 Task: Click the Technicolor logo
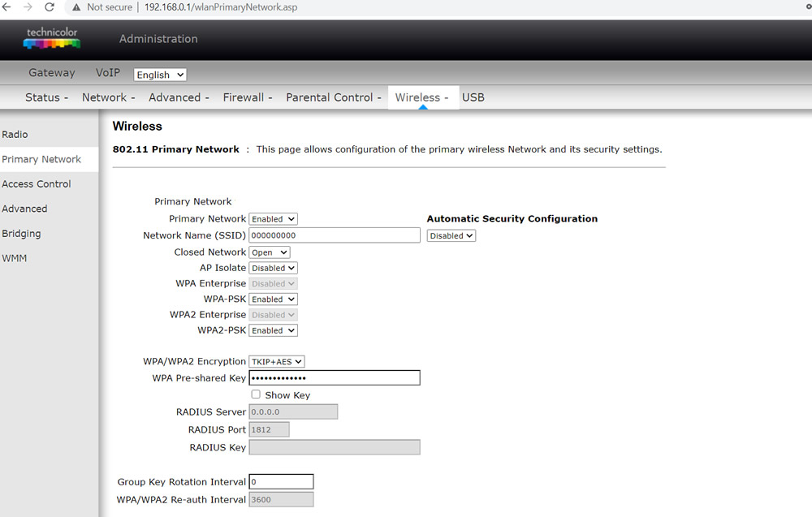pos(52,38)
